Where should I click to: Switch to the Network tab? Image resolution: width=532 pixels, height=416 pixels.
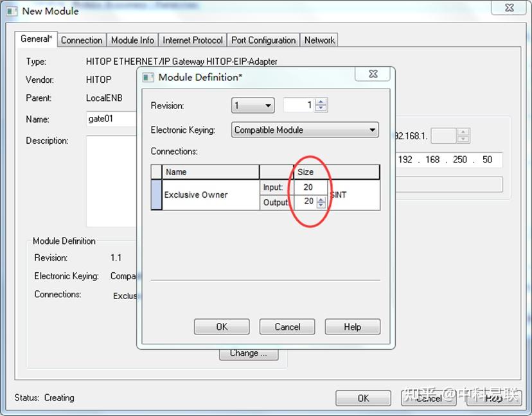tap(319, 39)
